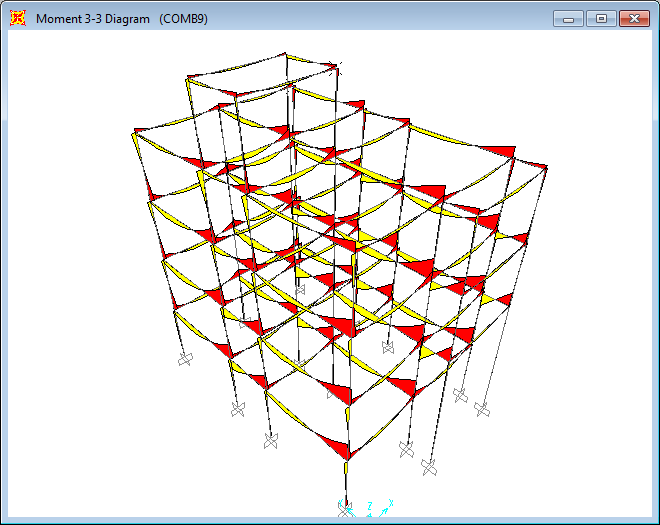Close the Moment 3-3 Diagram window
660x525 pixels.
point(632,18)
